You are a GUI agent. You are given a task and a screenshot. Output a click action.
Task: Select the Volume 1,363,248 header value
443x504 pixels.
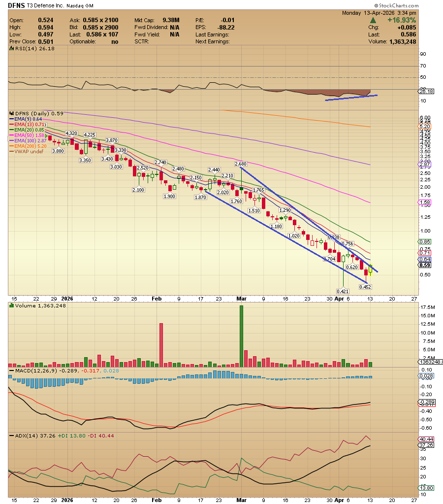click(403, 41)
